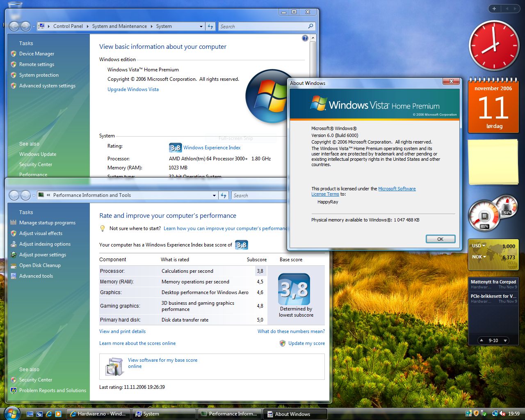Viewport: 525px width, 420px height.
Task: Click the search magnifier in System window
Action: tap(310, 26)
